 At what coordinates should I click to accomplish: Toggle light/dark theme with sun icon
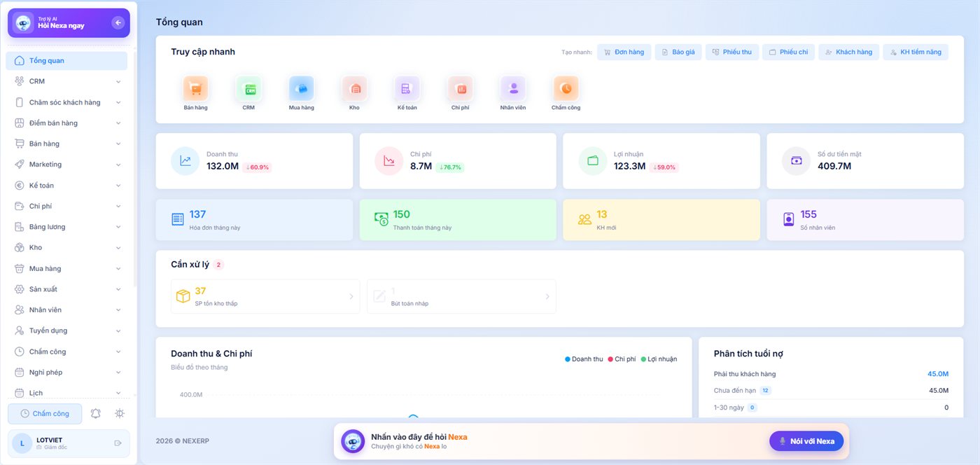[x=120, y=414]
